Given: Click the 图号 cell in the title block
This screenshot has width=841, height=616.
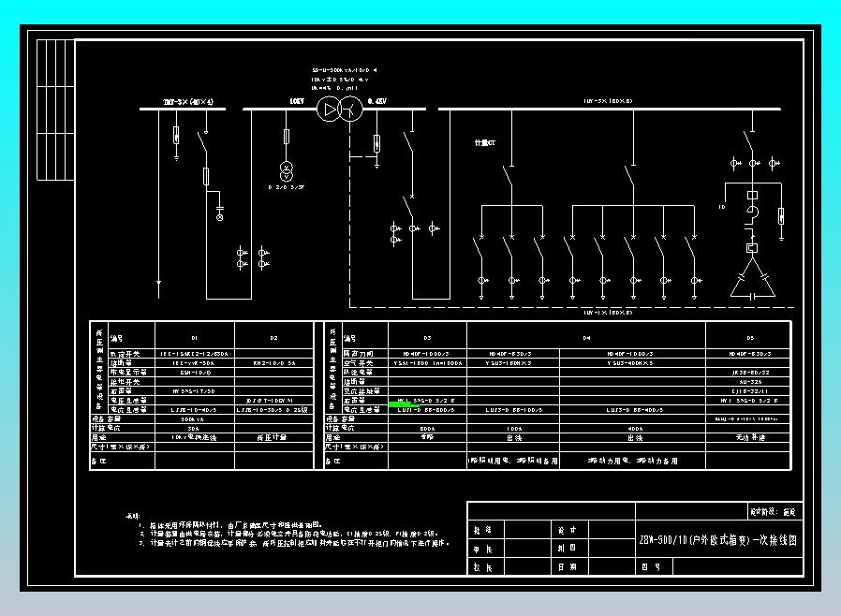Looking at the screenshot, I should pos(652,566).
